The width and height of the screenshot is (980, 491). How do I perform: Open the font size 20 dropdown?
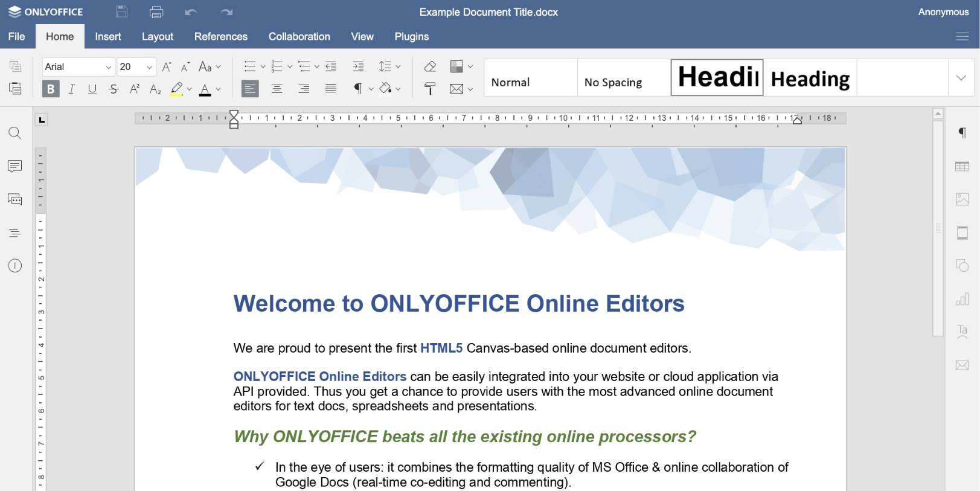[149, 67]
